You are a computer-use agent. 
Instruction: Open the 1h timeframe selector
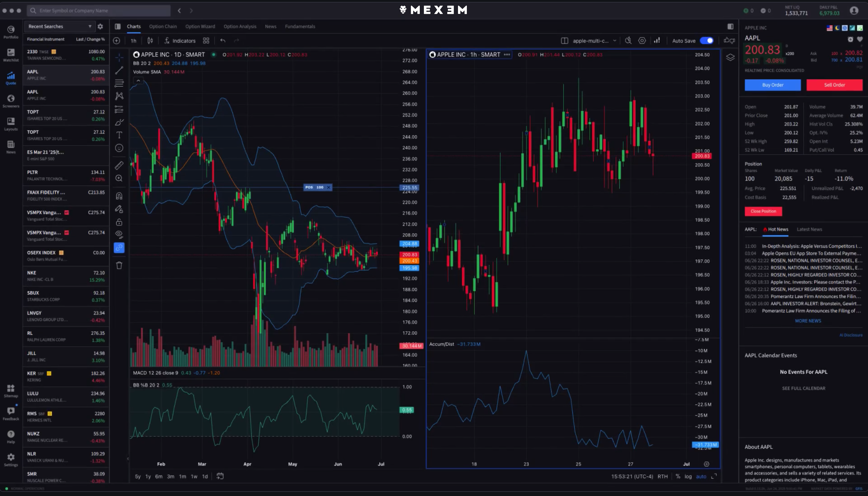click(x=133, y=40)
